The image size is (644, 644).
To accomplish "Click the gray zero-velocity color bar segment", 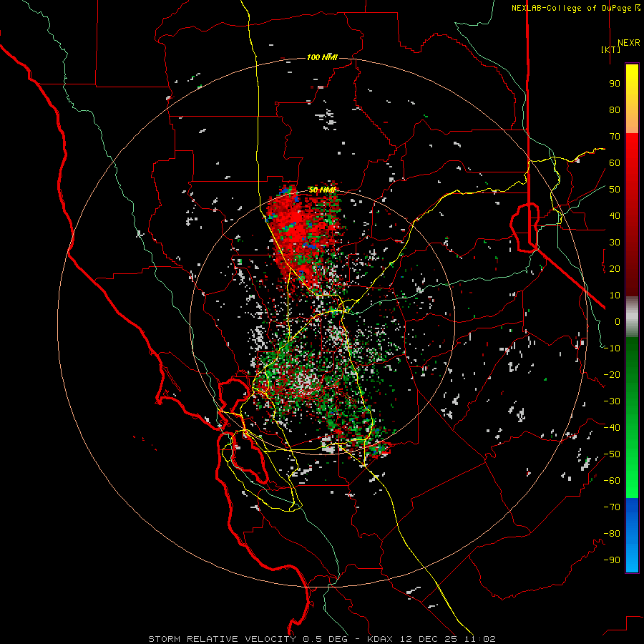I will point(632,316).
